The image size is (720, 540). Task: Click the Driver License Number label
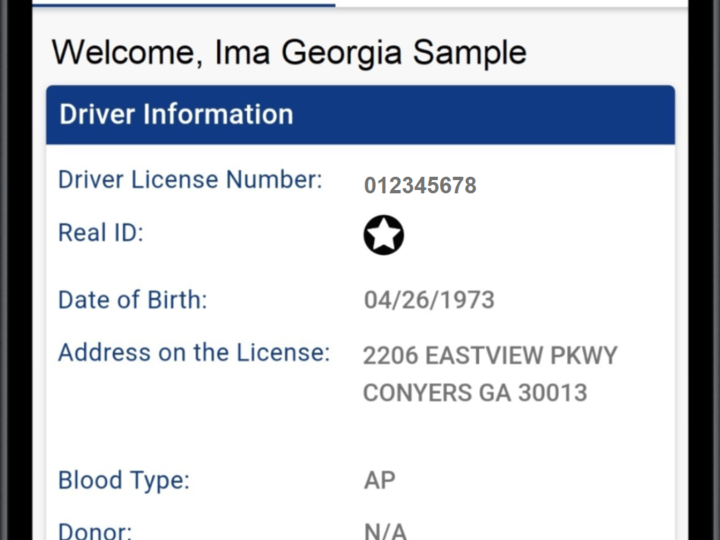coord(190,180)
